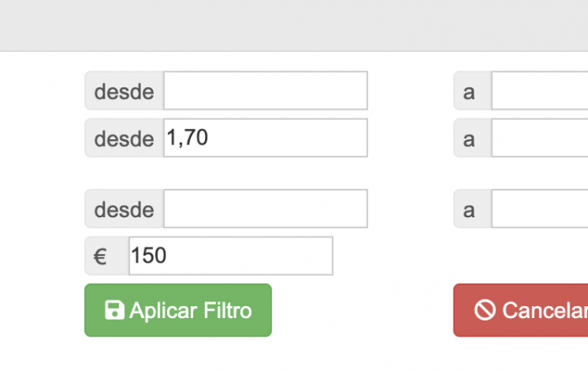Focus the desde field containing 1,70
This screenshot has width=588, height=370.
tap(265, 138)
